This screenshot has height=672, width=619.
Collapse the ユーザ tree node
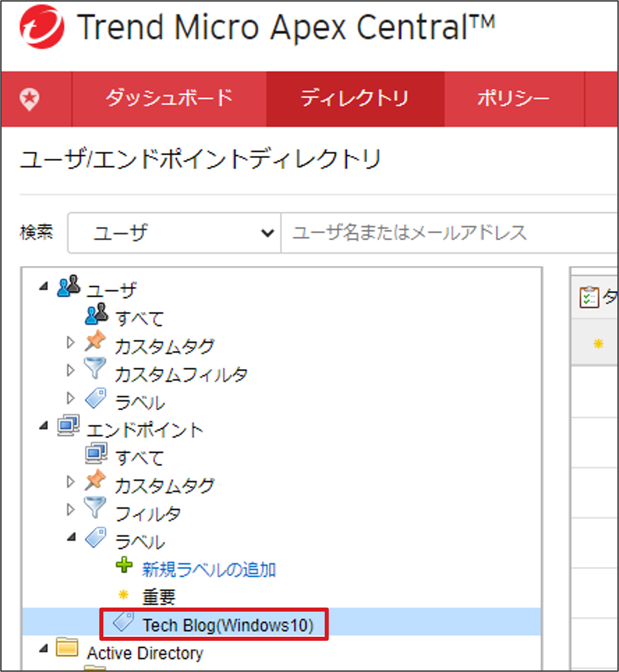coord(44,286)
